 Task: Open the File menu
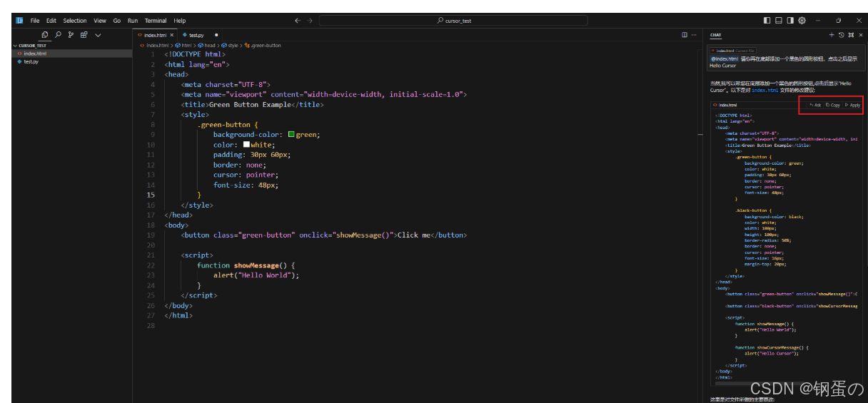point(35,21)
